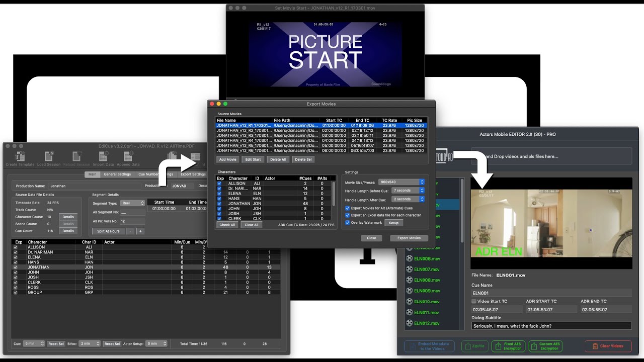
Task: Click the plus button beside Split At Hours
Action: pyautogui.click(x=140, y=231)
